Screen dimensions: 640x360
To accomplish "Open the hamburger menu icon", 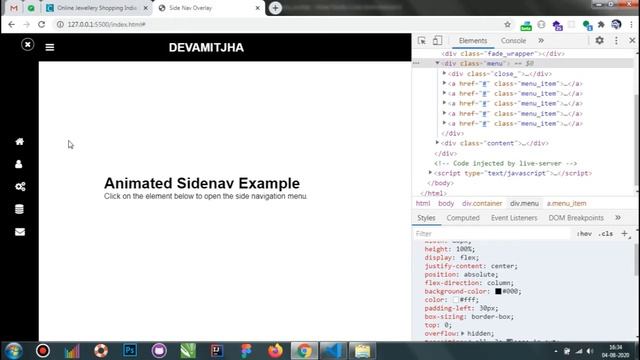I will pos(50,47).
